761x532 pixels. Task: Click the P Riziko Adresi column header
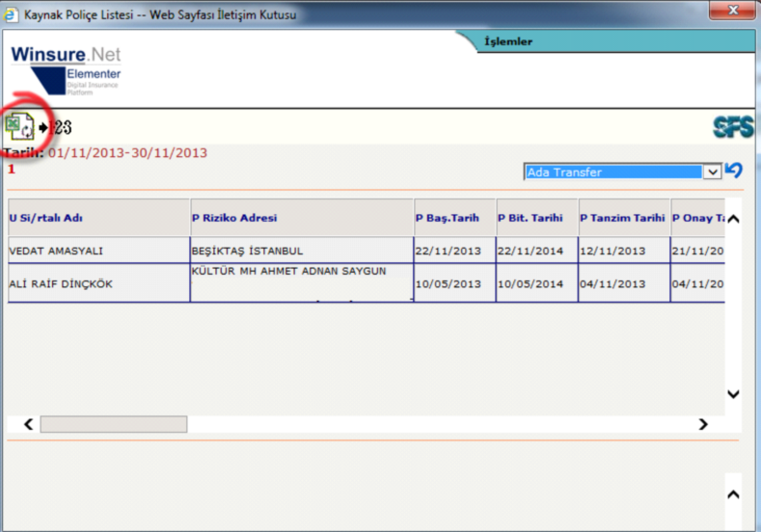(x=231, y=218)
